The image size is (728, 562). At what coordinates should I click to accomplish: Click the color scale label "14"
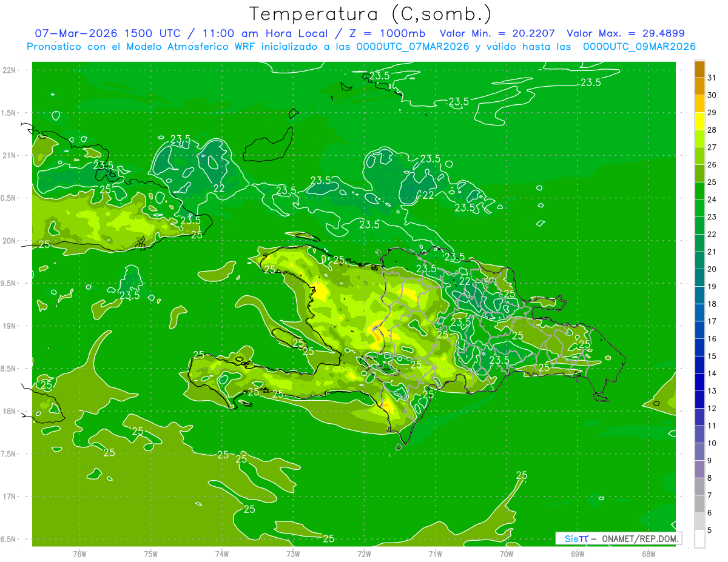[712, 374]
